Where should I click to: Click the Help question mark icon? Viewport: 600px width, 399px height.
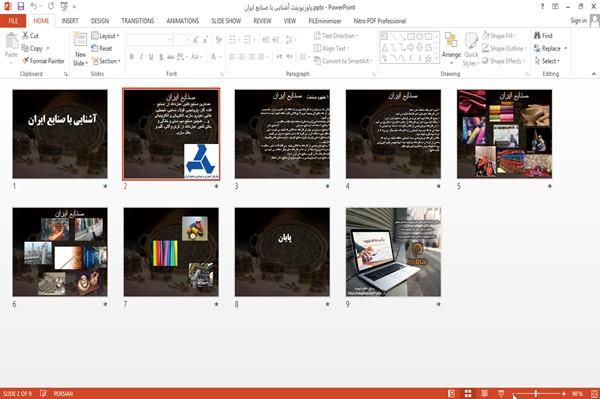[542, 7]
